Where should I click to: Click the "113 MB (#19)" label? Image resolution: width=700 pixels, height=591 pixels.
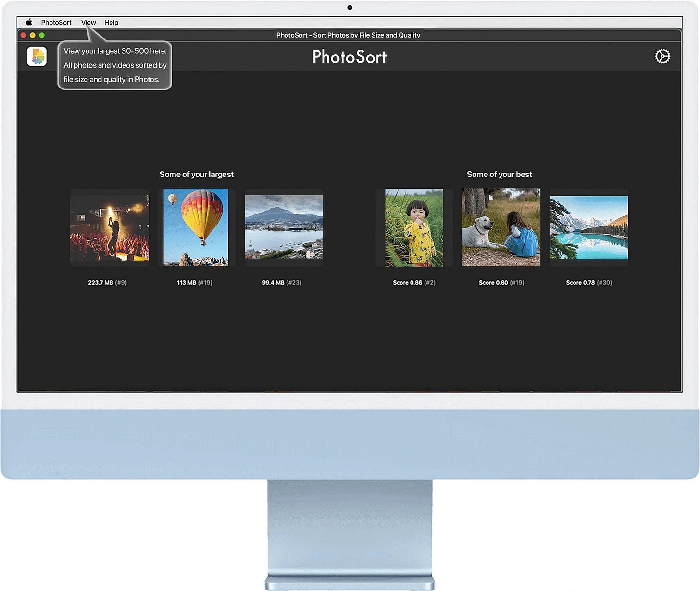[x=195, y=283]
